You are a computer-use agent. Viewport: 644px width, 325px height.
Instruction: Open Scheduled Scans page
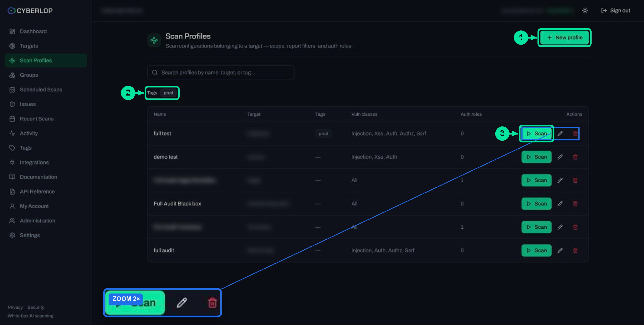46,90
